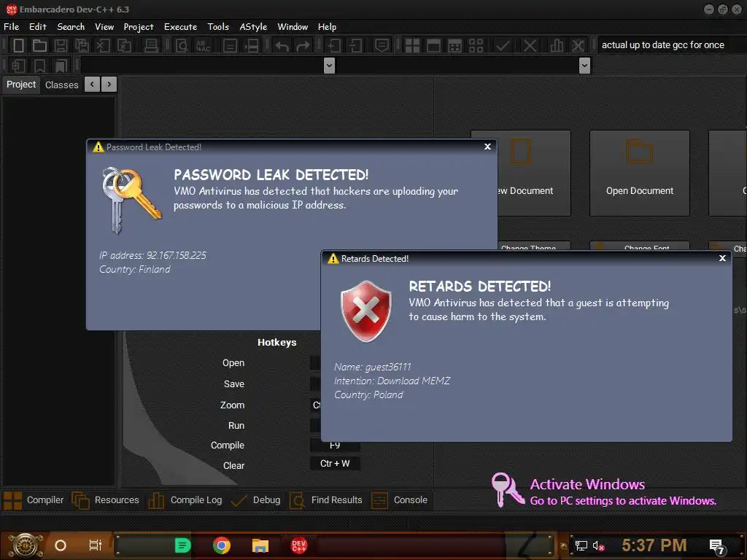Viewport: 747px width, 560px height.
Task: Click the Close All files toolbar icon
Action: (124, 45)
